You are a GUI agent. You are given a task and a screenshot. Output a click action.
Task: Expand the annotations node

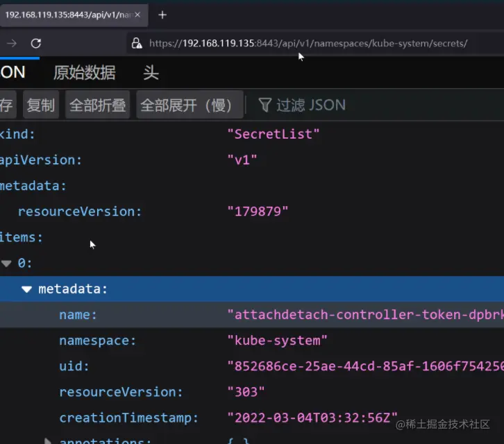click(x=48, y=441)
